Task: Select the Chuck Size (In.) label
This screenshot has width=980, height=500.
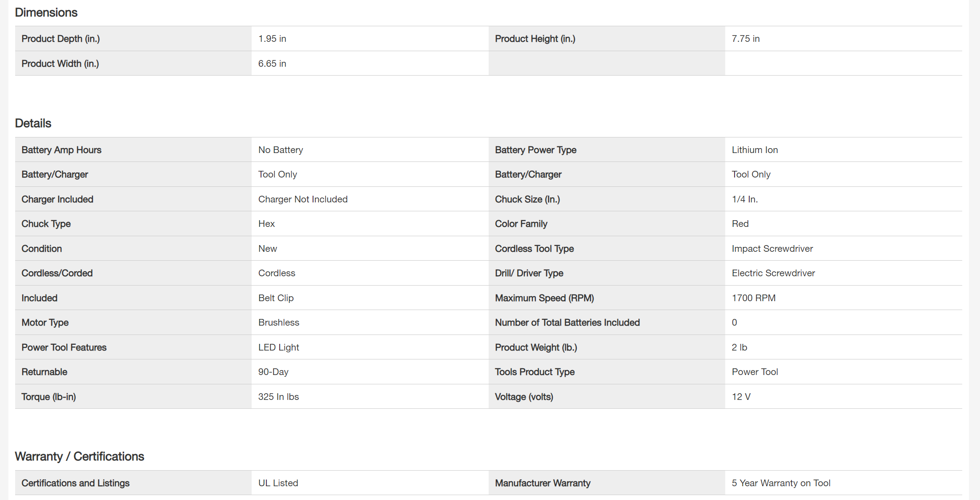Action: [527, 199]
